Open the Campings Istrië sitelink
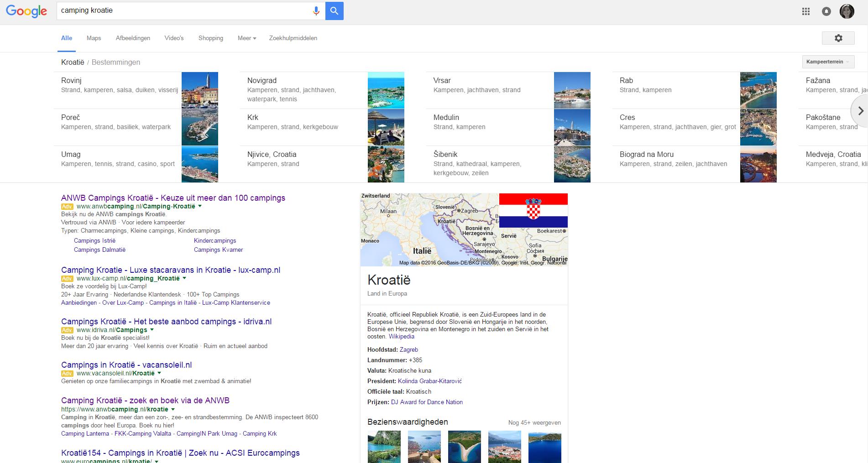Viewport: 868px width, 463px height. [x=94, y=241]
